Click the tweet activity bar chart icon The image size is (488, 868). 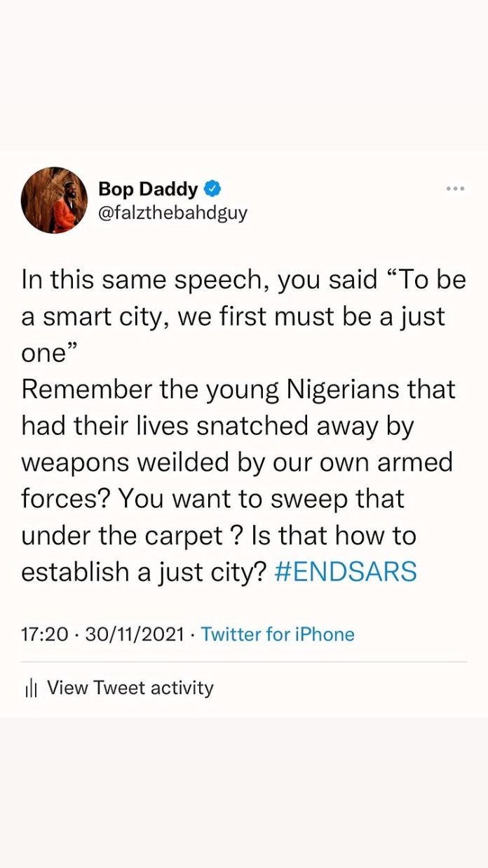click(30, 689)
